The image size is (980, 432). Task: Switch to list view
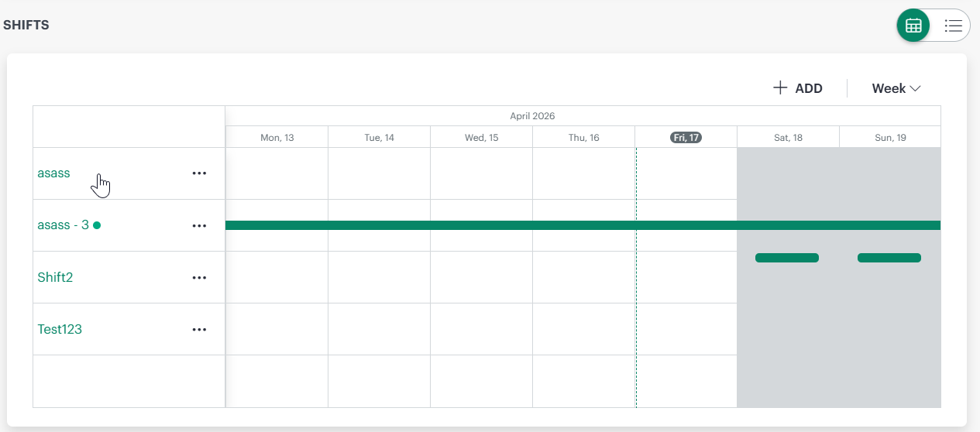tap(953, 26)
